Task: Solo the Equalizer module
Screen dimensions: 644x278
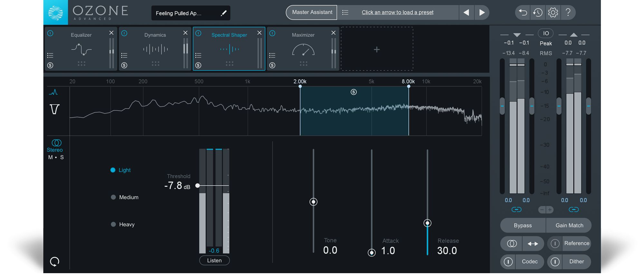Action: [50, 65]
